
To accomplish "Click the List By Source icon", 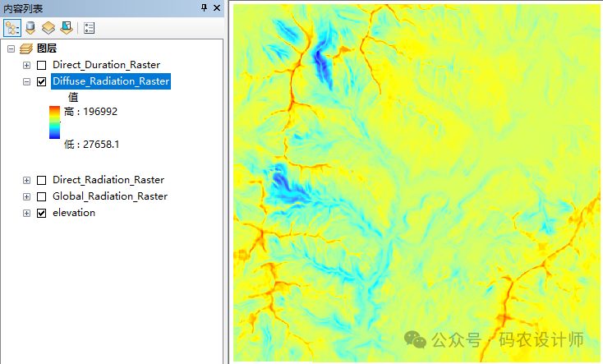I will click(30, 27).
